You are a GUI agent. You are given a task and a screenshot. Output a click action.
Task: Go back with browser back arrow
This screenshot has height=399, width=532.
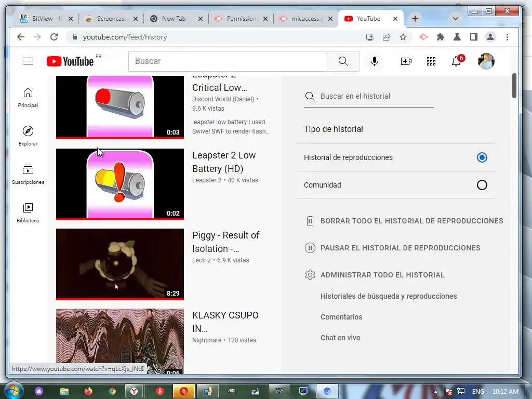point(21,37)
